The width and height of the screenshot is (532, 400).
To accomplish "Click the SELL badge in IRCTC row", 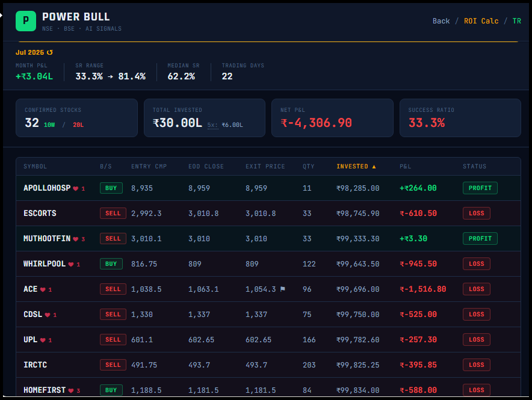I will click(x=113, y=365).
